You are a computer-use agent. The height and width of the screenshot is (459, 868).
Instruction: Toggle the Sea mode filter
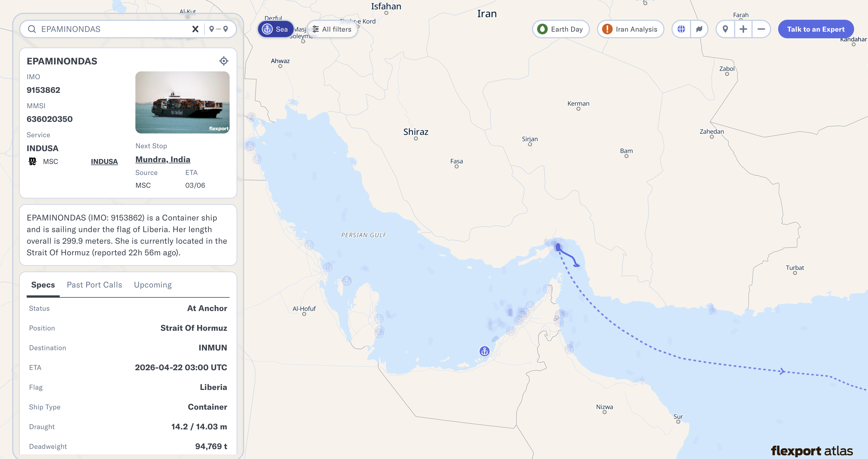(275, 29)
